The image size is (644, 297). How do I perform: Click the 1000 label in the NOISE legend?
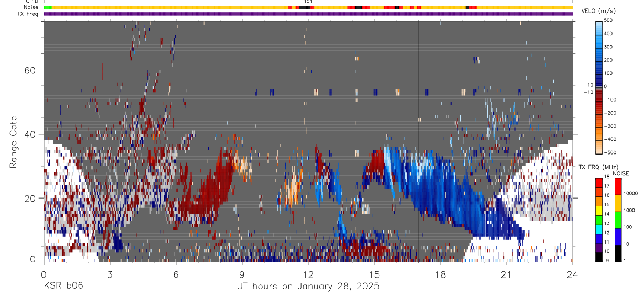(629, 210)
